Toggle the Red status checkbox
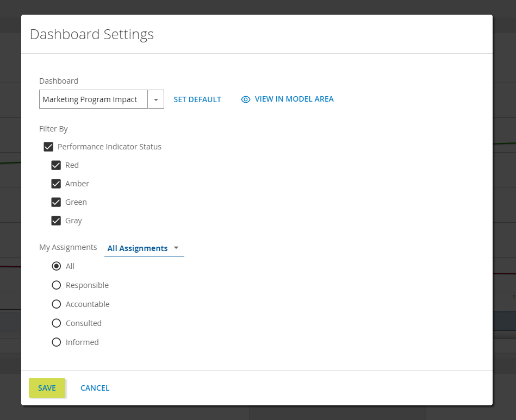This screenshot has width=516, height=420. [x=56, y=165]
